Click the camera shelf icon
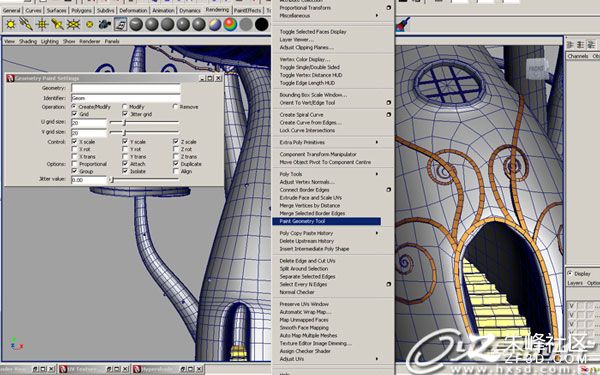This screenshot has width=600, height=375. (x=104, y=24)
